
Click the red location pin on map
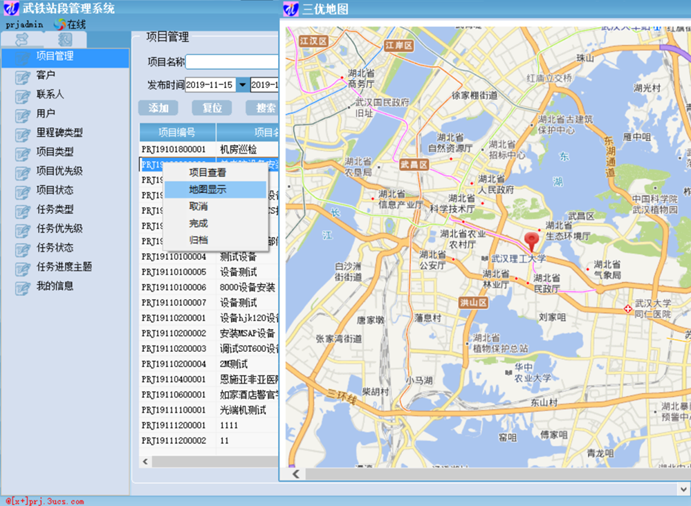531,243
